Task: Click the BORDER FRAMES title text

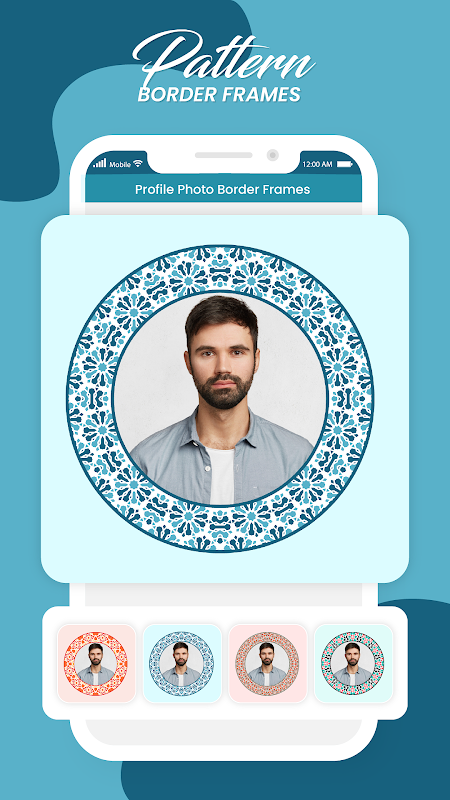Action: pyautogui.click(x=219, y=94)
